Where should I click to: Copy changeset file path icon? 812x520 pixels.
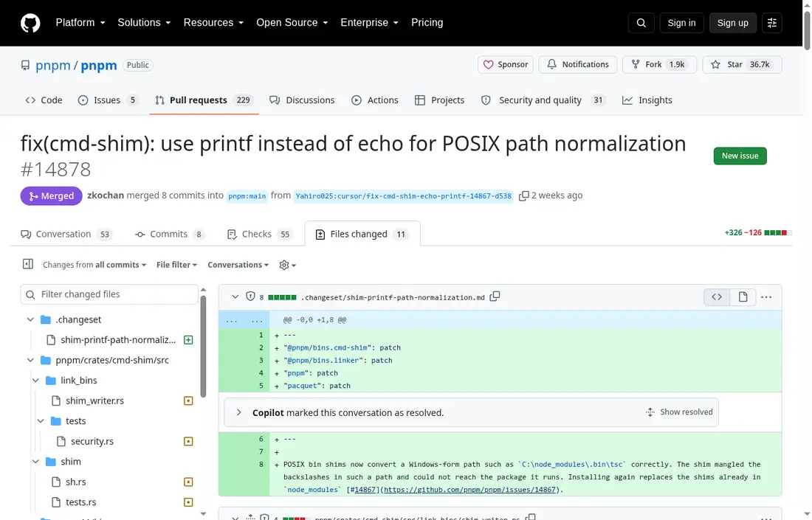click(495, 297)
